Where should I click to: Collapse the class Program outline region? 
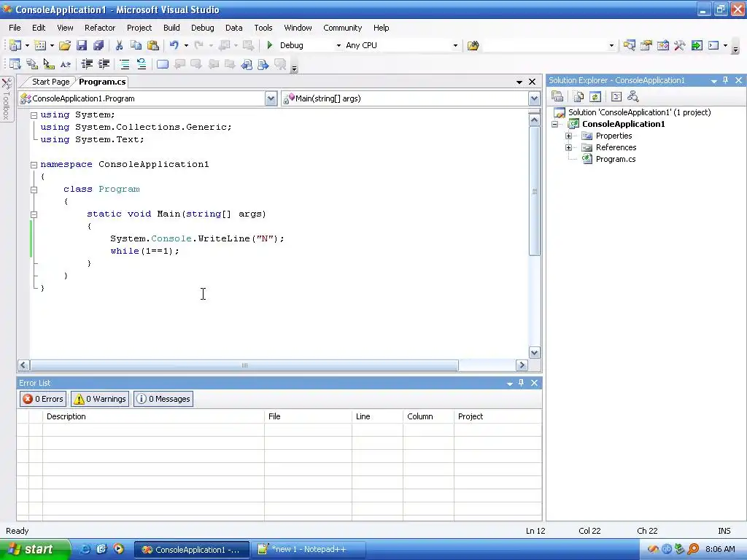[34, 190]
